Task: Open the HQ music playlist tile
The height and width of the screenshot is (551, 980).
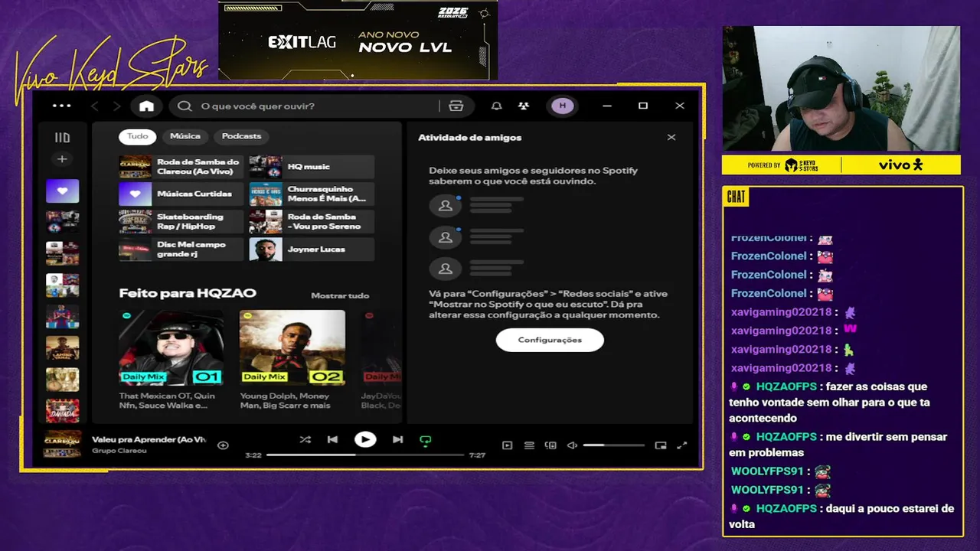Action: 312,167
